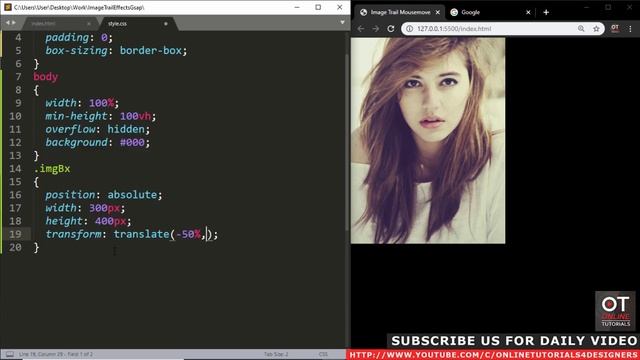Change the CSS syntax selector
The image size is (640, 360).
point(323,354)
